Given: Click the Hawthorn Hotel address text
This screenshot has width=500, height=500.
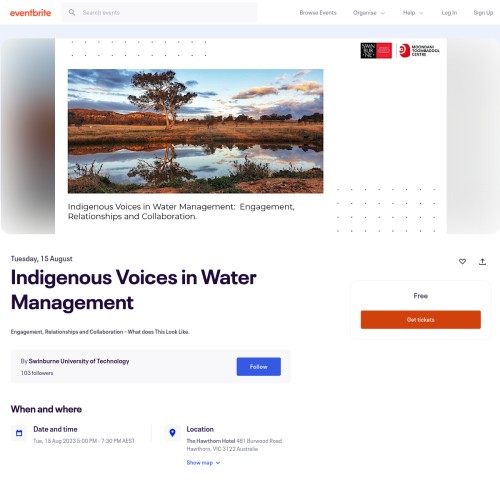Looking at the screenshot, I should click(234, 445).
